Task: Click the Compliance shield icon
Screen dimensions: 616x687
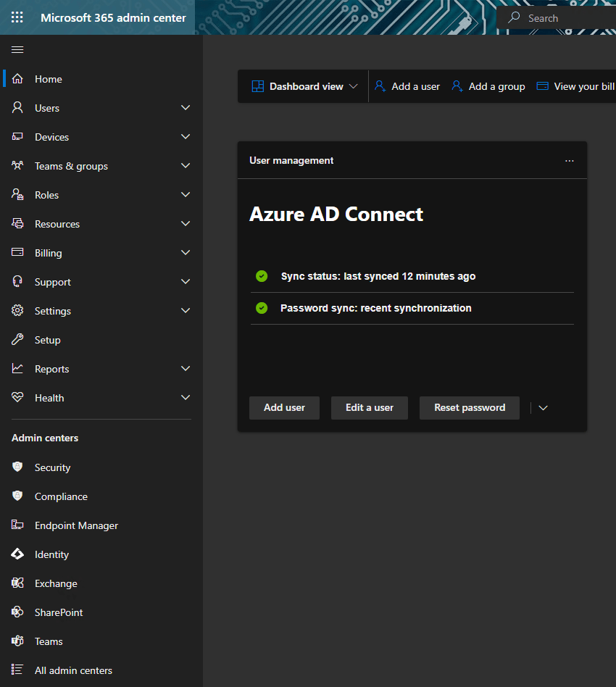Action: [18, 496]
